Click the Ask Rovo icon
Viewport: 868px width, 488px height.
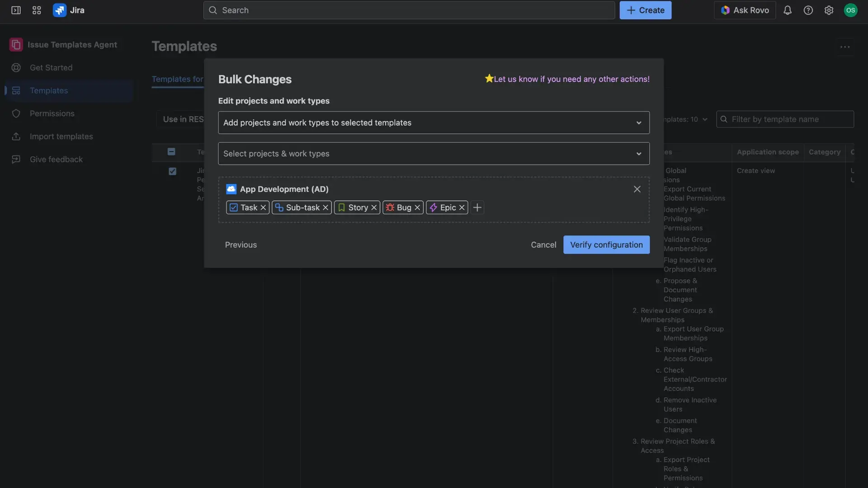coord(726,10)
